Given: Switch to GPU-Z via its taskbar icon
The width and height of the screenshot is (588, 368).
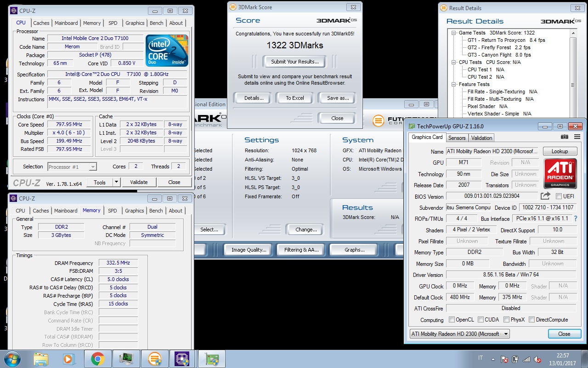Looking at the screenshot, I should pos(211,358).
